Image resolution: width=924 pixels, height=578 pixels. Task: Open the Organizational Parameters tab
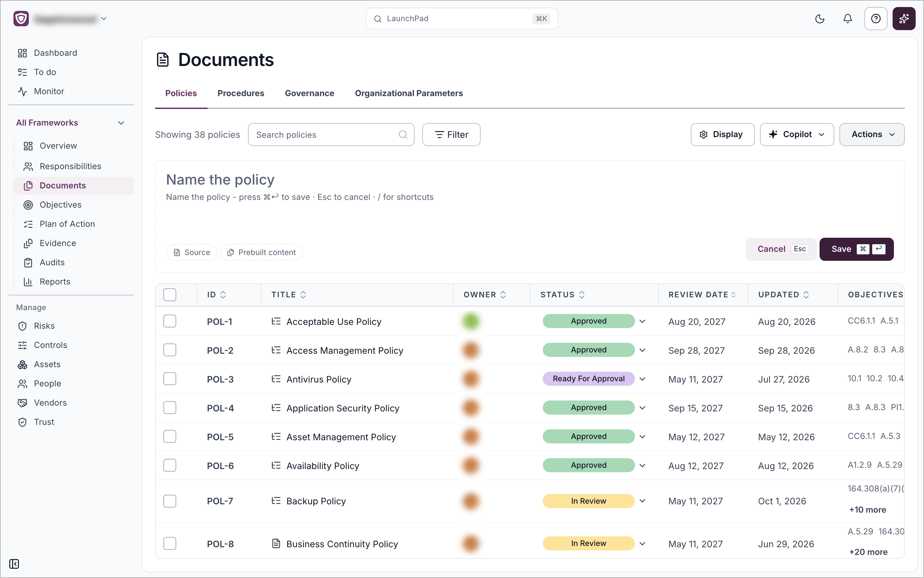point(409,93)
